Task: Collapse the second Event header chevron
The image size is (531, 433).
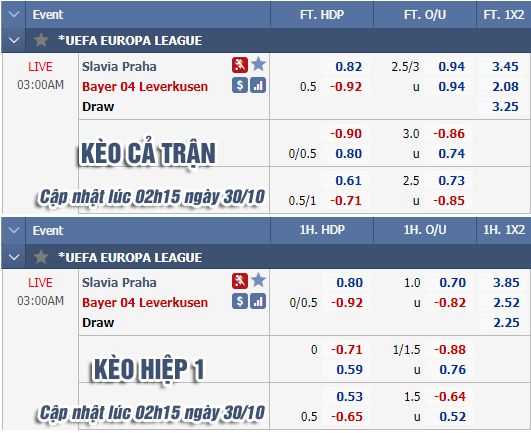Action: (x=14, y=231)
